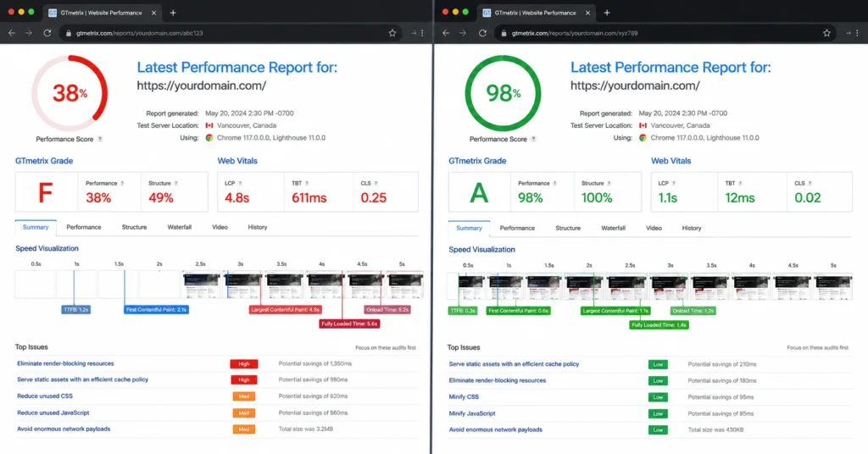Click the help icon next to CLS 0.02
The width and height of the screenshot is (868, 454).
coord(810,183)
